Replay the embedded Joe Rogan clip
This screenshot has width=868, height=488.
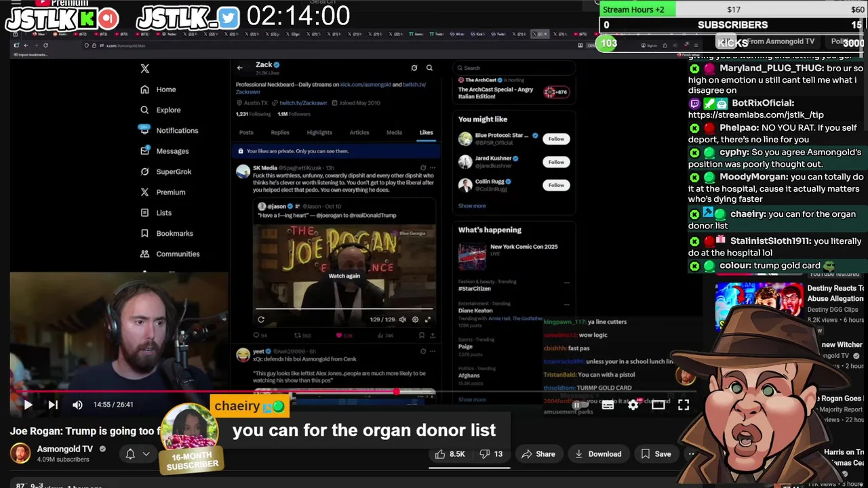[261, 319]
